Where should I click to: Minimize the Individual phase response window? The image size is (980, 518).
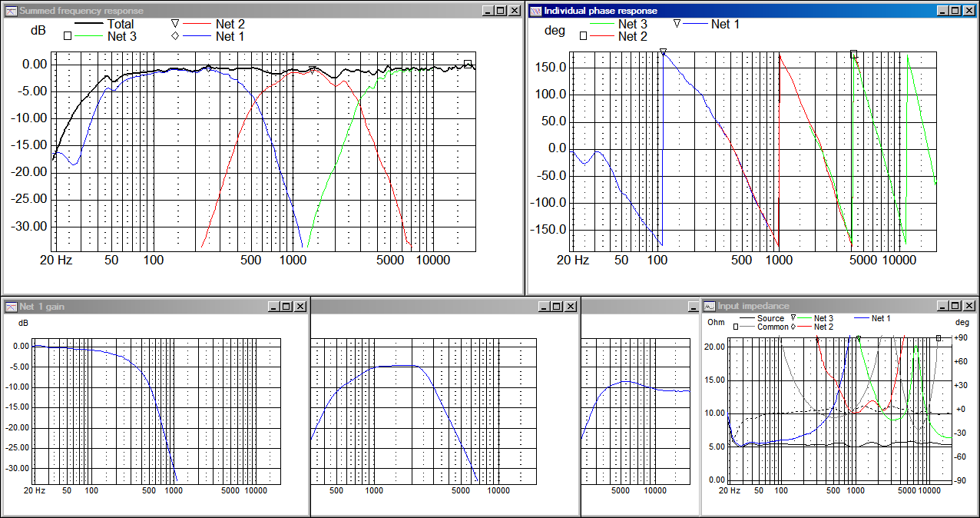coord(942,11)
